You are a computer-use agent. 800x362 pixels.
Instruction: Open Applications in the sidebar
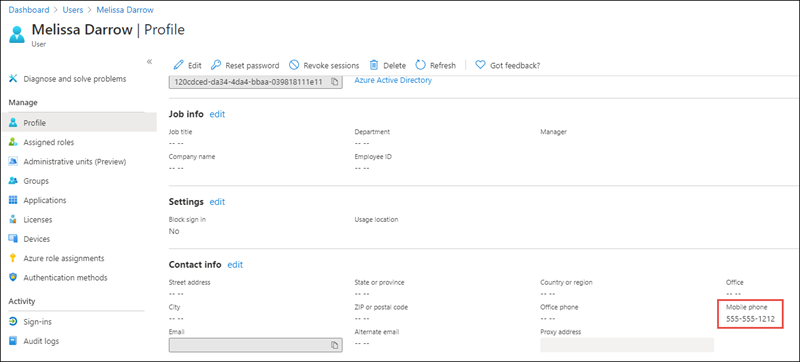45,200
